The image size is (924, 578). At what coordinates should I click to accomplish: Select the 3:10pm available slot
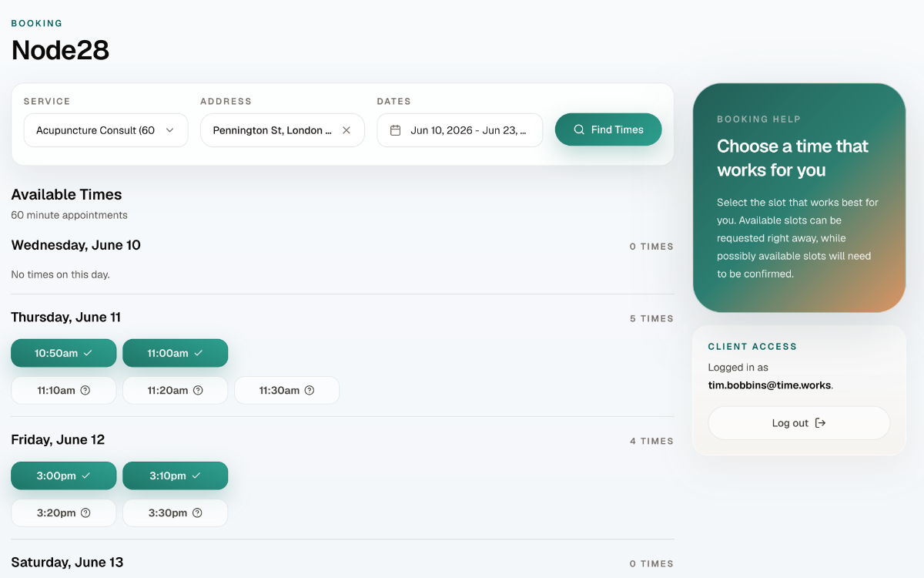pos(175,476)
